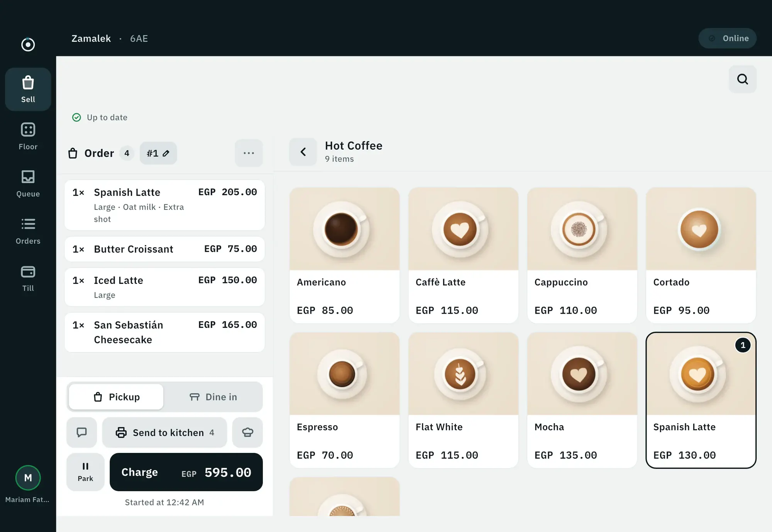Open the menu search

(x=742, y=79)
